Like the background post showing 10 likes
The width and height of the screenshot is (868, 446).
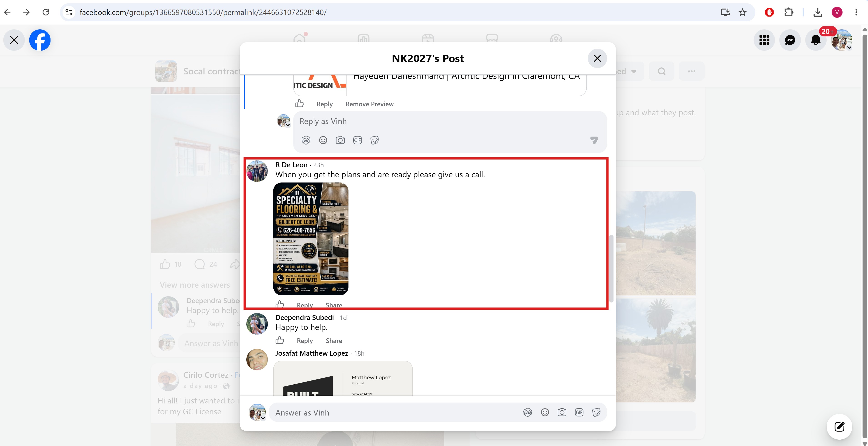click(165, 264)
